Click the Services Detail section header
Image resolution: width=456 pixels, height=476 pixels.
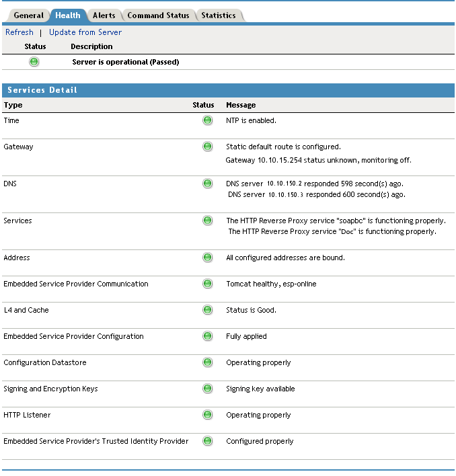(x=42, y=90)
